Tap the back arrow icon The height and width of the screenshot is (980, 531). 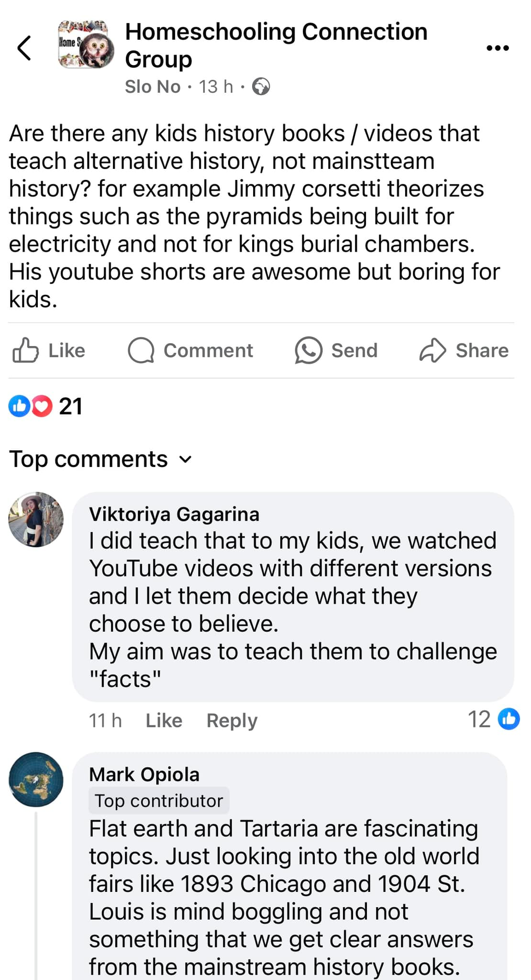pyautogui.click(x=24, y=48)
